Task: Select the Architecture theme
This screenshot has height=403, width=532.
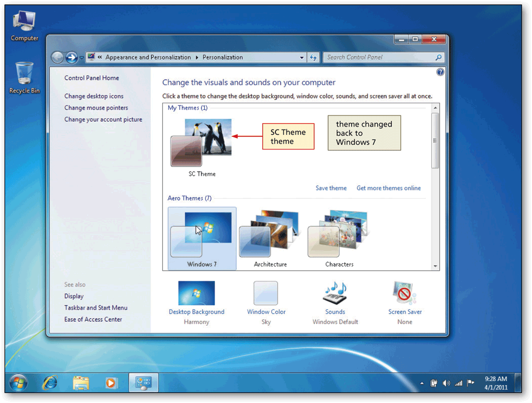Action: coord(270,238)
